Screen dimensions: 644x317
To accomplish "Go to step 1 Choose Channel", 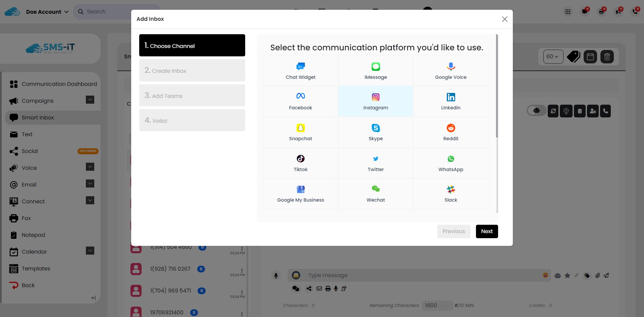I will pos(192,45).
